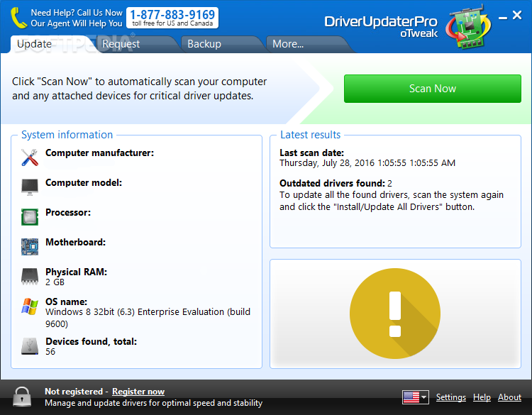Viewport: 532px width, 415px height.
Task: Click the Computer manufacturer: label
Action: [x=100, y=153]
